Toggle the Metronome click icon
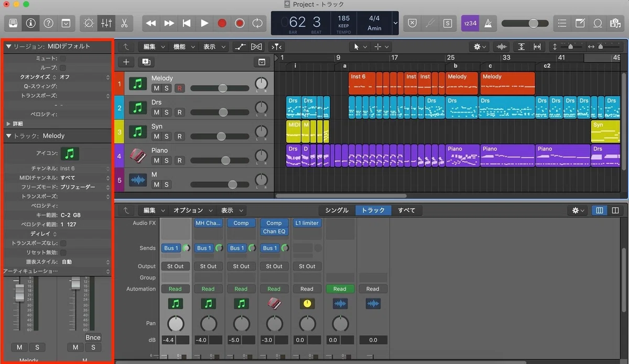 [487, 23]
